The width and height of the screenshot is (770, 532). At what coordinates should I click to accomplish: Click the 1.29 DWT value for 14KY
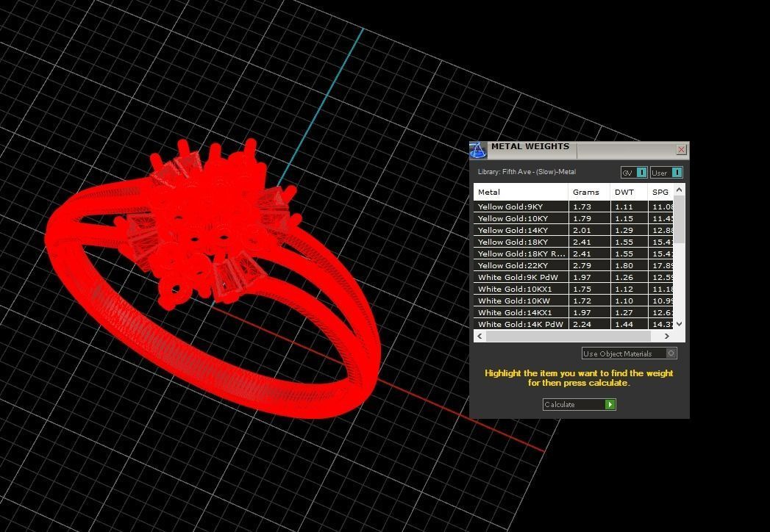click(x=624, y=230)
